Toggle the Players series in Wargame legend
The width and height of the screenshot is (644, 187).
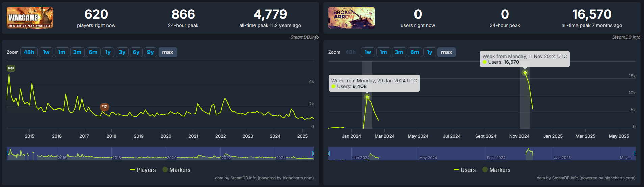pos(143,170)
